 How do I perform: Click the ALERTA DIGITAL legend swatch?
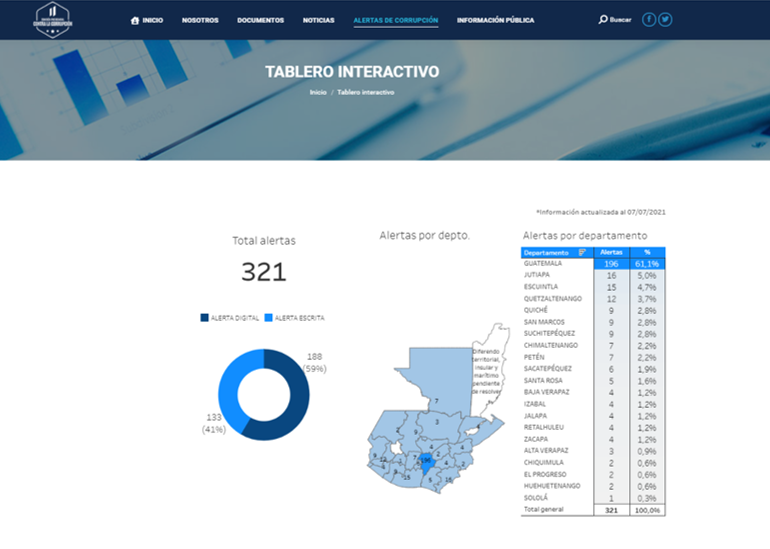[x=205, y=318]
